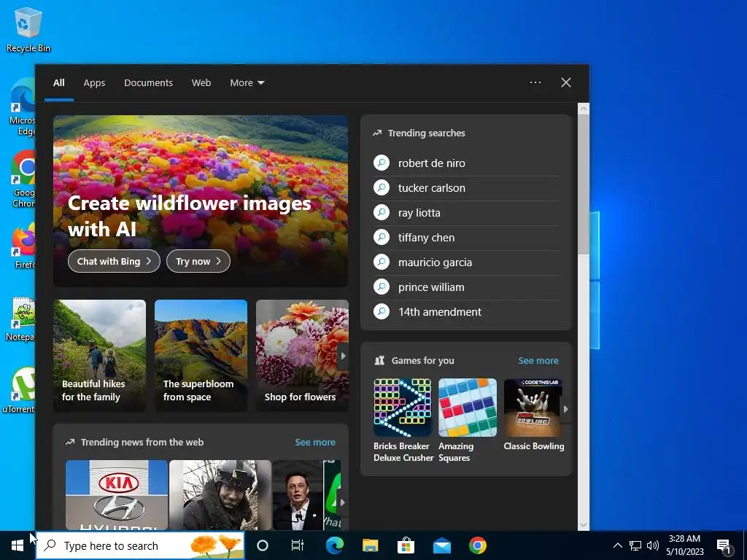747x560 pixels.
Task: Click the search icon beside robert de niro
Action: (x=382, y=163)
